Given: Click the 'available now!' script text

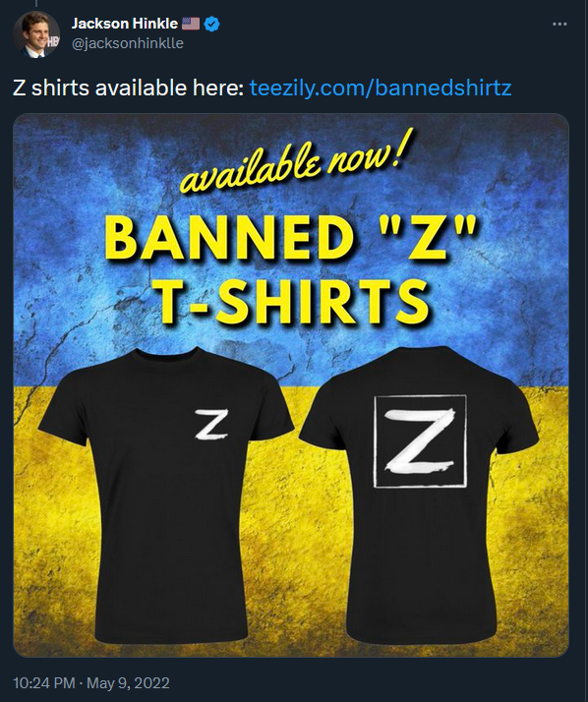Looking at the screenshot, I should pyautogui.click(x=296, y=163).
